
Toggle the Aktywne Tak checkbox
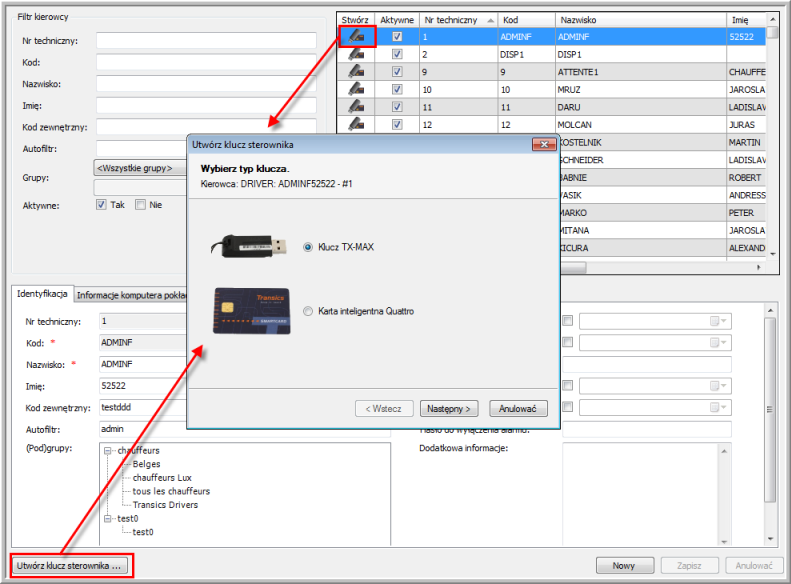(x=101, y=205)
